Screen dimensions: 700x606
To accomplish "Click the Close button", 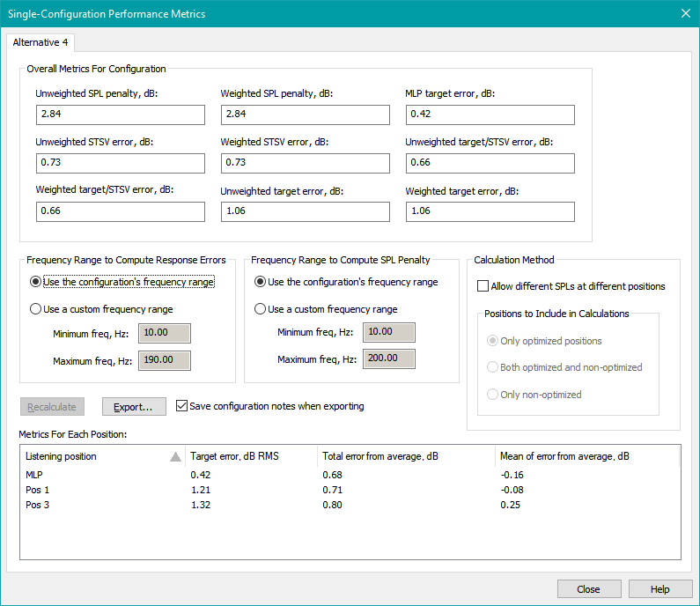I will tap(589, 589).
